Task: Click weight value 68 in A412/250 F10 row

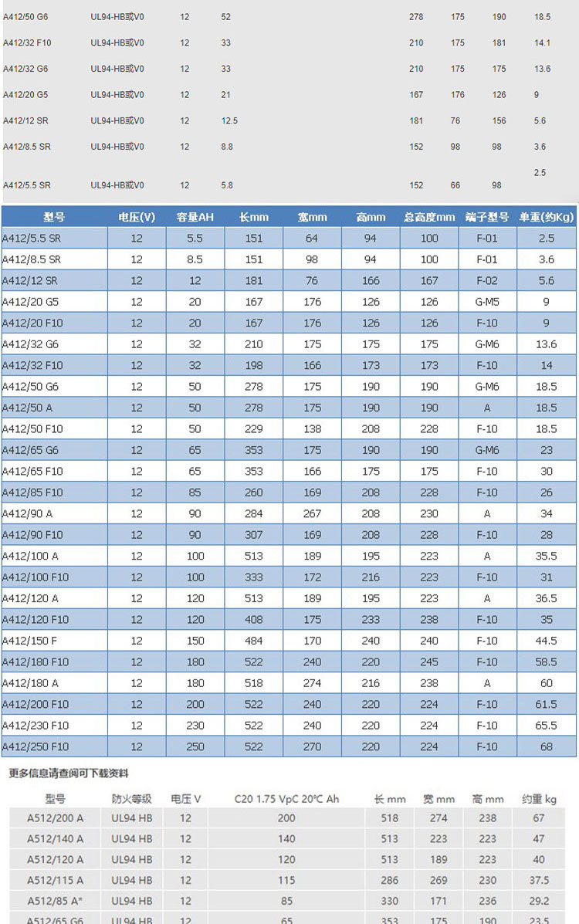Action: click(547, 747)
